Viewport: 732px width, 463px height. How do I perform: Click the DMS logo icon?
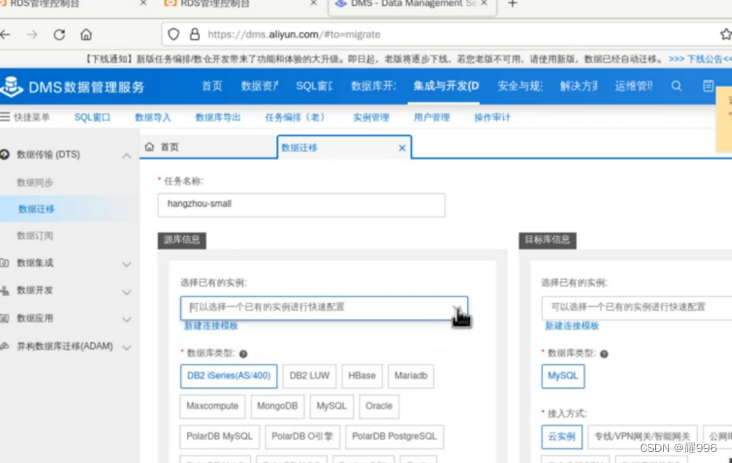click(x=12, y=87)
